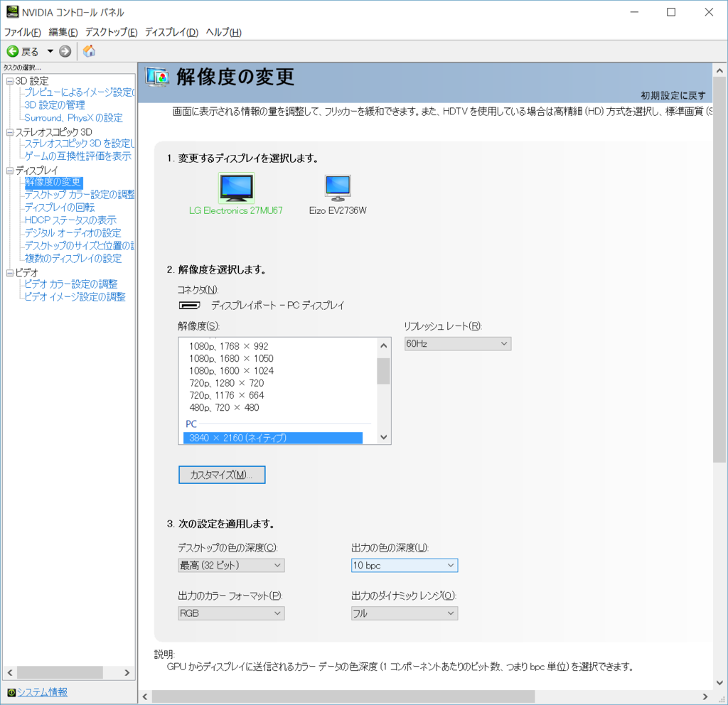This screenshot has height=705, width=728.
Task: Collapse the ディスプレイ tree node
Action: pos(10,171)
